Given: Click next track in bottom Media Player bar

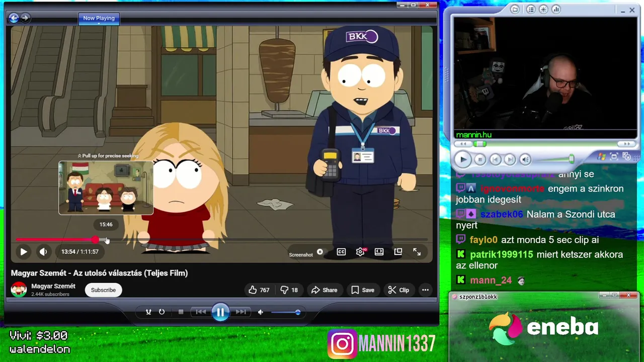Looking at the screenshot, I should pyautogui.click(x=241, y=312).
